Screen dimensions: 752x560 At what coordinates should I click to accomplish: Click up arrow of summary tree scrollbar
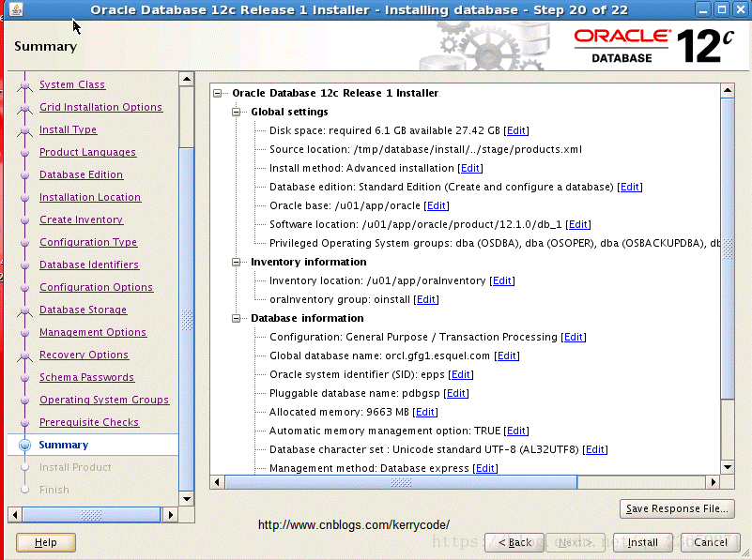tap(728, 90)
